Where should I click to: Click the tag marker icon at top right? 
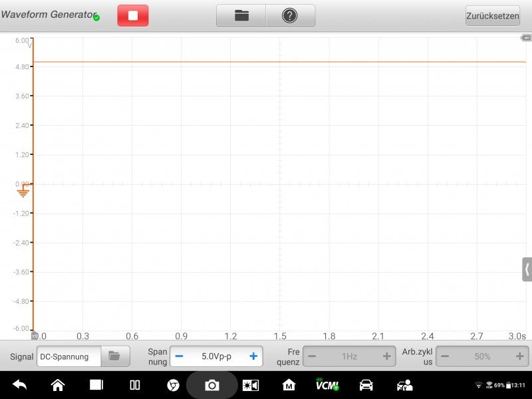pos(526,38)
